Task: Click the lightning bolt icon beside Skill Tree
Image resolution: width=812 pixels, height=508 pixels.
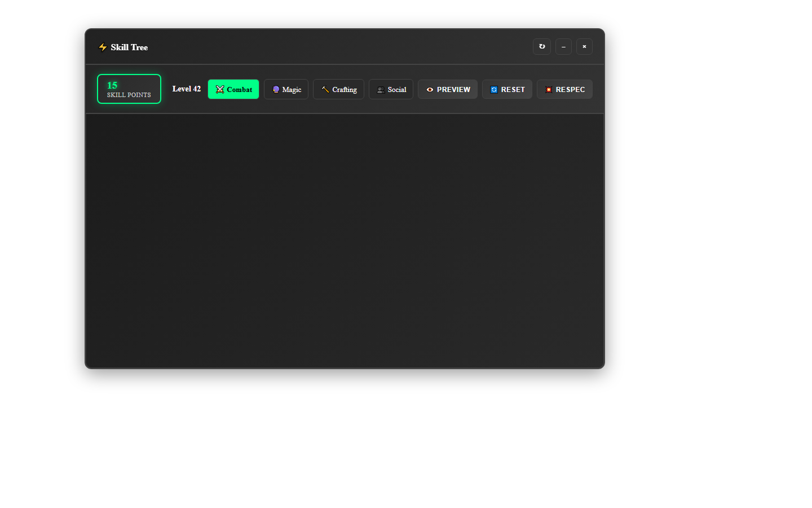Action: (x=103, y=47)
